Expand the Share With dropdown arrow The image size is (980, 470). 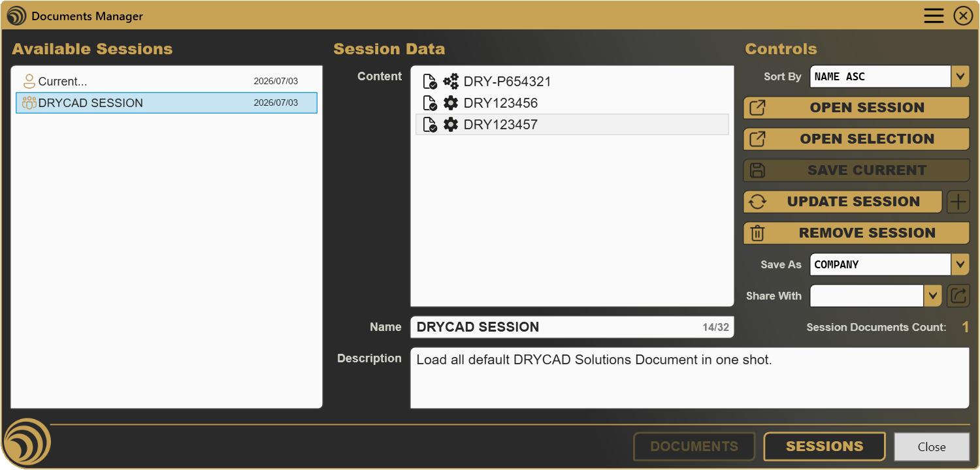point(932,296)
